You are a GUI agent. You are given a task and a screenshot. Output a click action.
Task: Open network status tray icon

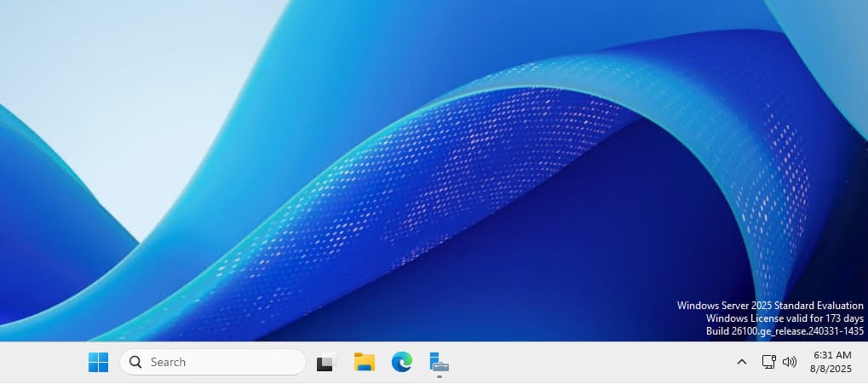coord(768,363)
